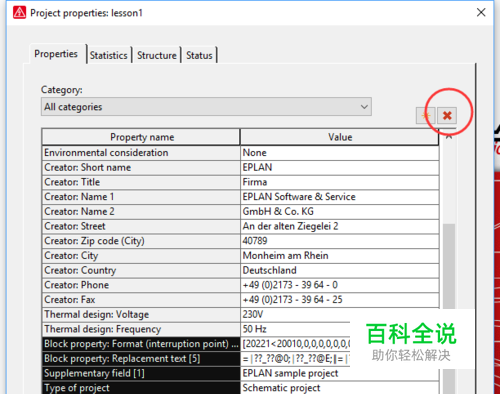Select the Type of project row
Viewport: 500px width, 394px height.
(x=141, y=387)
